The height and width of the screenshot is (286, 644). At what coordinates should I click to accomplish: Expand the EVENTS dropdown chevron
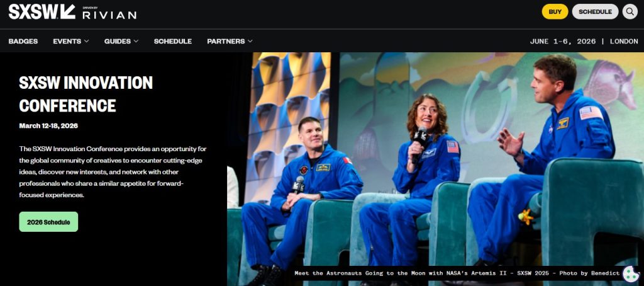pos(87,42)
